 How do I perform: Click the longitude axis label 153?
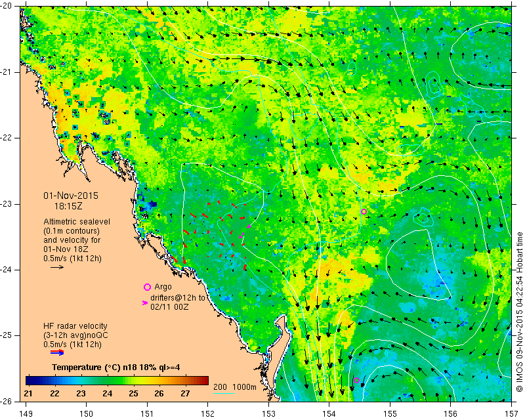pyautogui.click(x=268, y=414)
